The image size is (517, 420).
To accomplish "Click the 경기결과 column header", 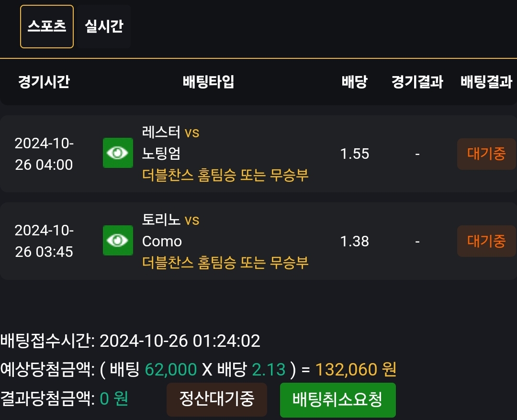I will (x=417, y=82).
